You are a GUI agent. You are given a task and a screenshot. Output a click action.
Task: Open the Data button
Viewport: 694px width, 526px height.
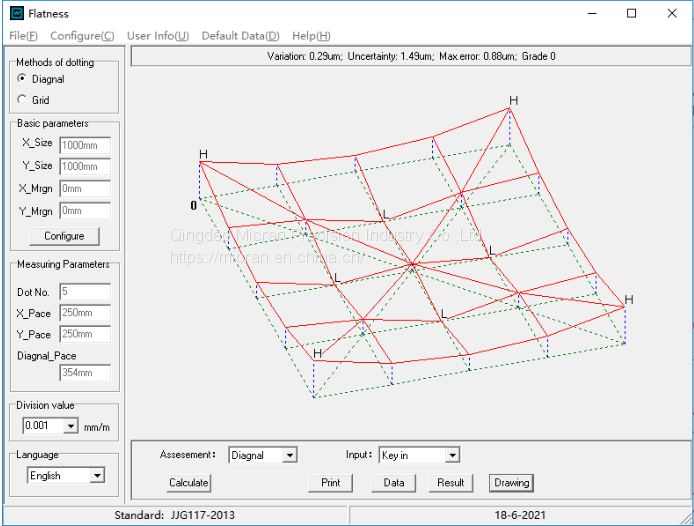click(x=394, y=483)
